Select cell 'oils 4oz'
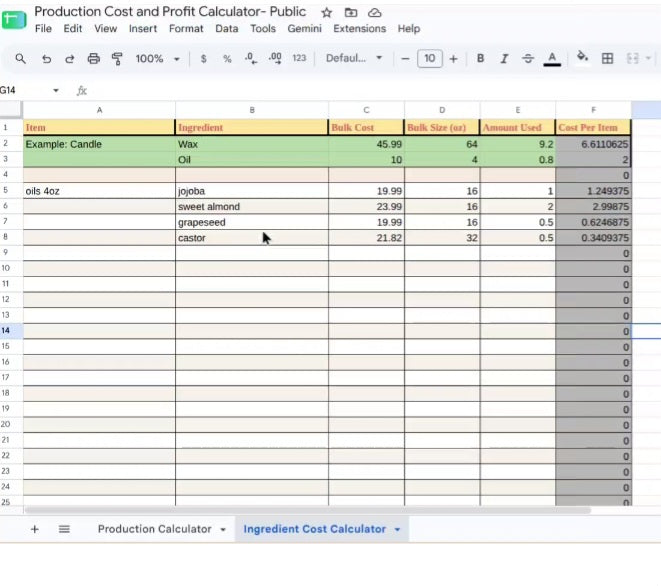The height and width of the screenshot is (586, 661). pyautogui.click(x=99, y=191)
